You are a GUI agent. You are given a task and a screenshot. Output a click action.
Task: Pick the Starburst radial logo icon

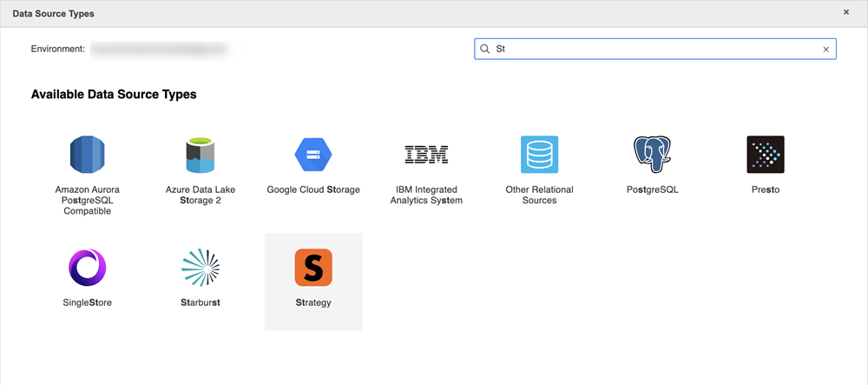tap(201, 268)
